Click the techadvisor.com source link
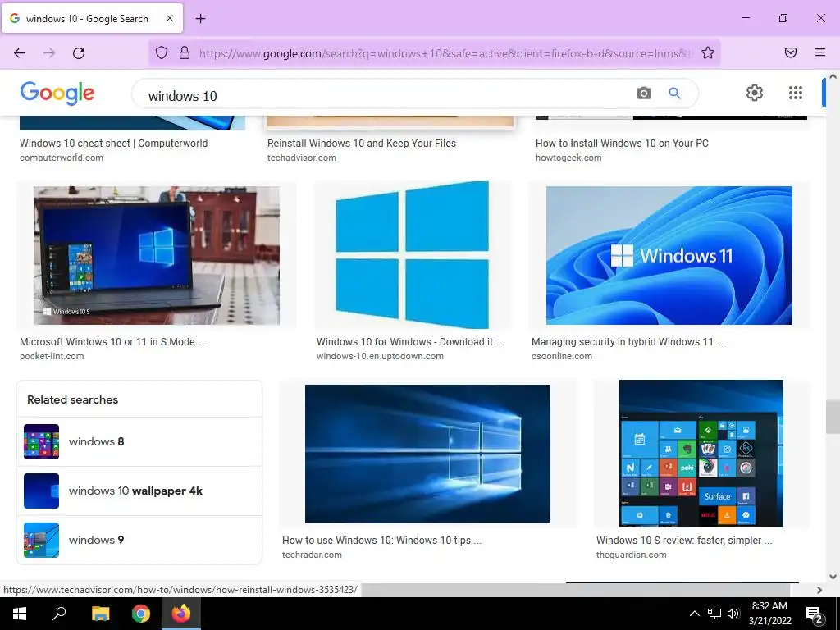This screenshot has height=630, width=840. point(302,157)
